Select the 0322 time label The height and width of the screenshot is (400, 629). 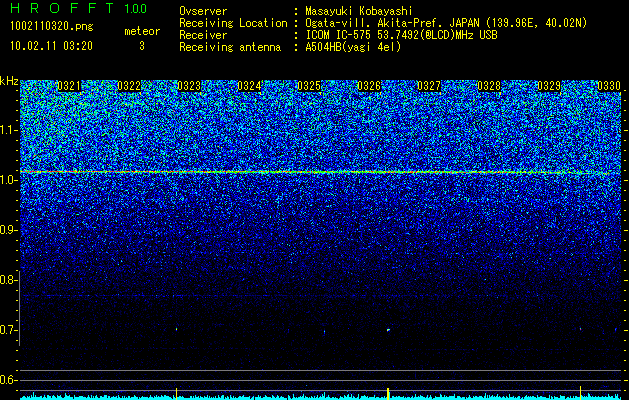(x=129, y=86)
